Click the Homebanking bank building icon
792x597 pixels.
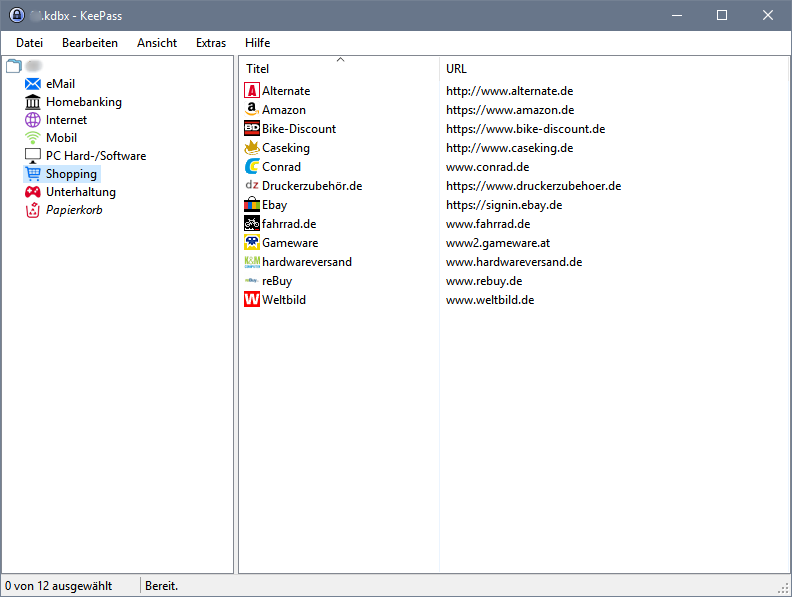pos(33,102)
